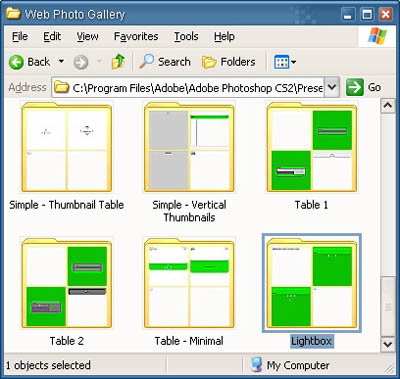This screenshot has width=400, height=379.
Task: Click the grayed Forward arrow icon
Action: pos(81,62)
